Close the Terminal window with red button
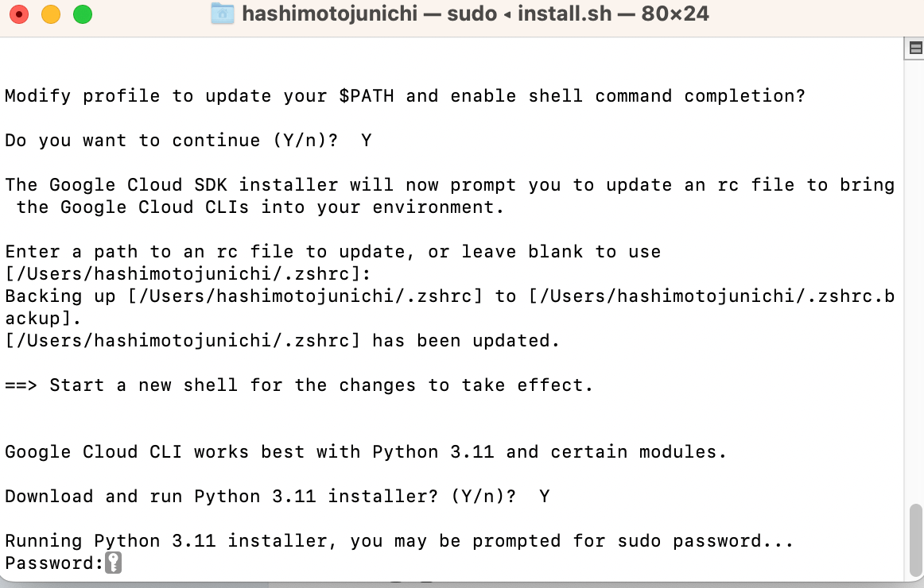 coord(19,14)
